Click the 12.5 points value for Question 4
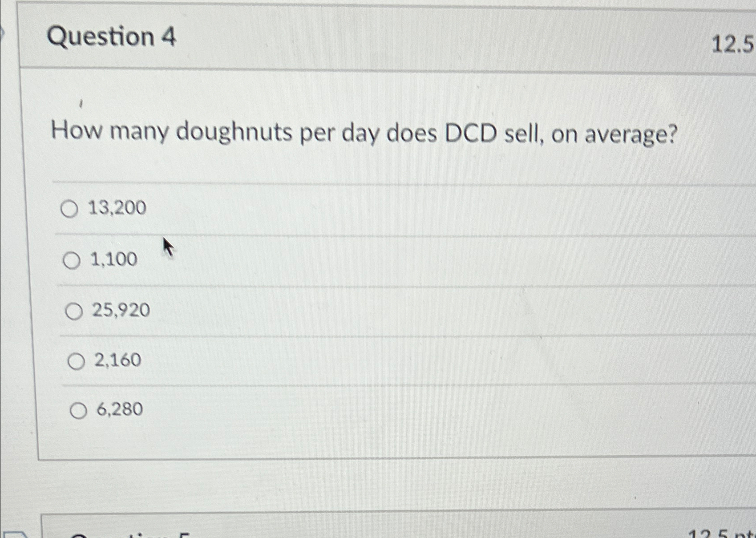The image size is (756, 538). (x=734, y=43)
